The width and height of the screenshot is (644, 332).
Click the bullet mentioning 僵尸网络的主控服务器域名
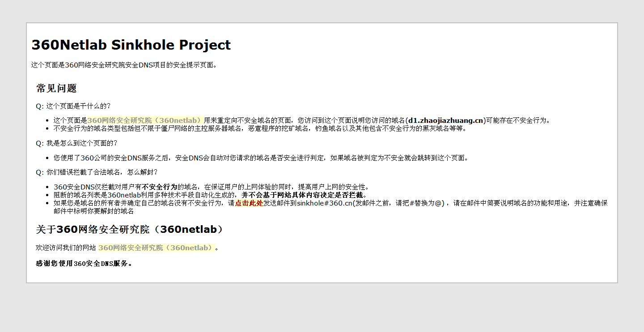[260, 128]
